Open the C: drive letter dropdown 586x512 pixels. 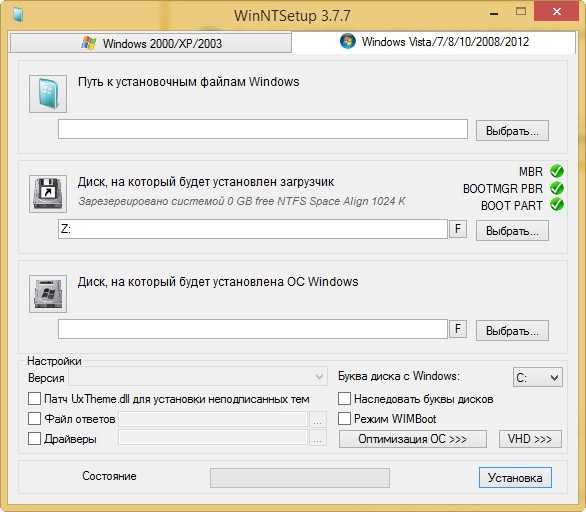[x=537, y=377]
